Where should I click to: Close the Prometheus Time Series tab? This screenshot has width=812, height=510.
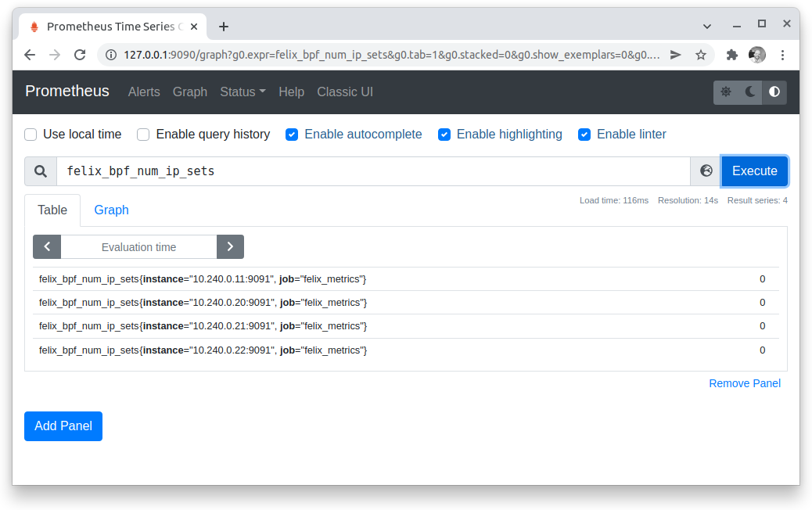[194, 27]
